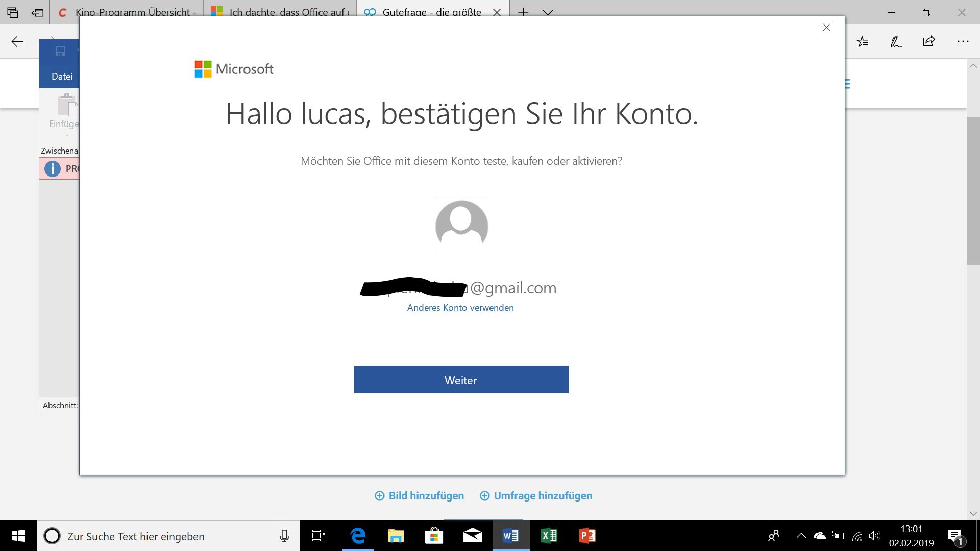Click the clock showing 13:01 02.02.2019
This screenshot has width=980, height=551.
click(x=911, y=536)
